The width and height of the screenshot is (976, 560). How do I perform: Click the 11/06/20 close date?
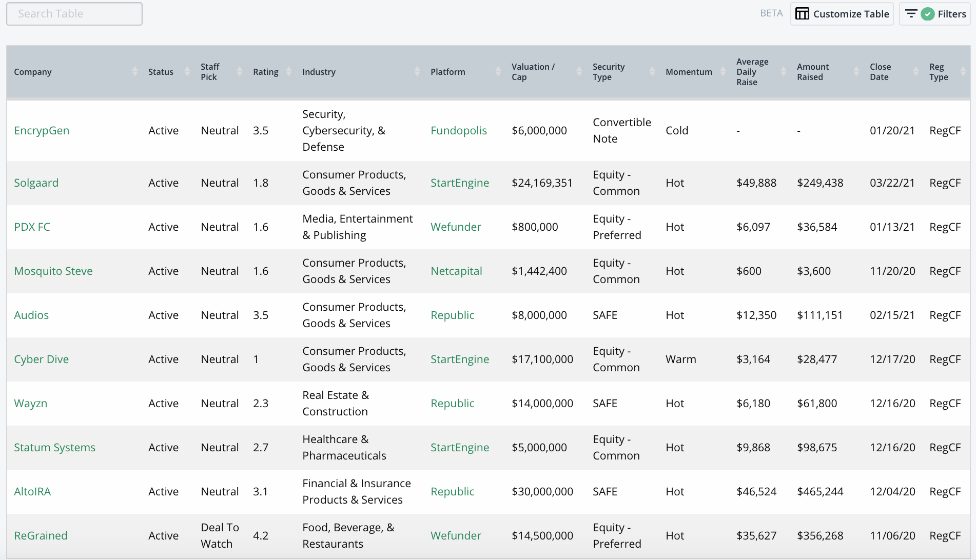click(x=892, y=536)
